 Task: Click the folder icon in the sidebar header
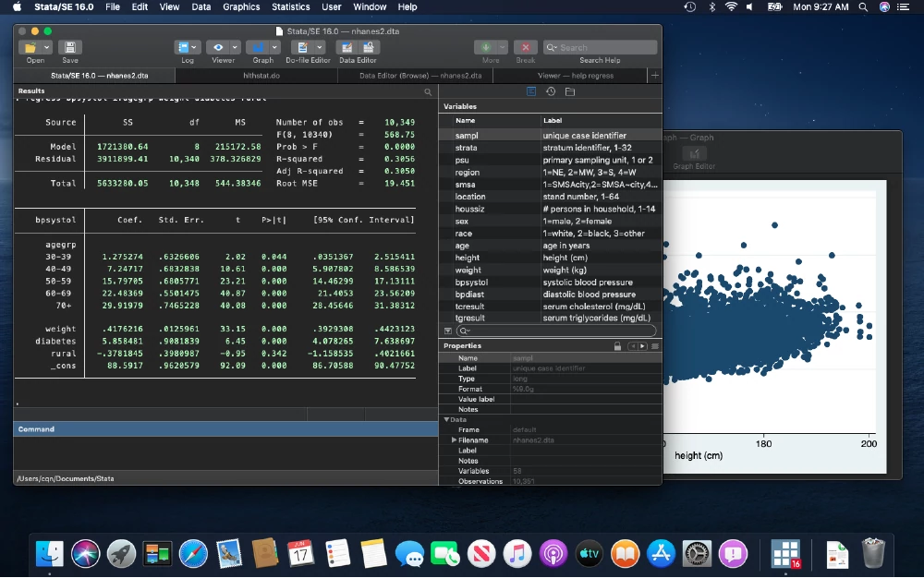pos(570,91)
